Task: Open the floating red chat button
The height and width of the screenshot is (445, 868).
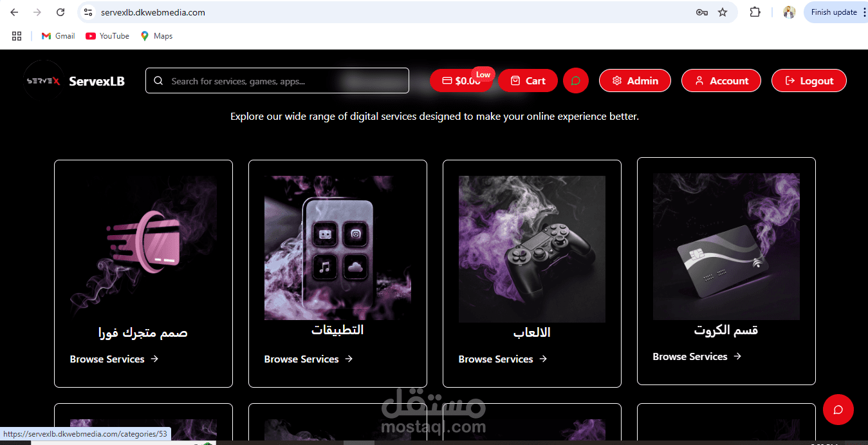Action: coord(838,410)
